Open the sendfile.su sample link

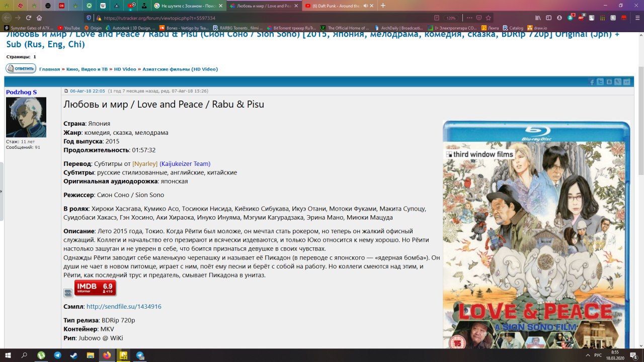pyautogui.click(x=124, y=307)
